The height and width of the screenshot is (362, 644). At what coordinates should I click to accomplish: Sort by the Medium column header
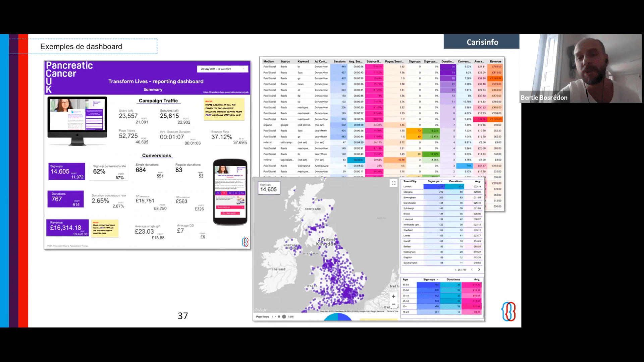pos(269,61)
